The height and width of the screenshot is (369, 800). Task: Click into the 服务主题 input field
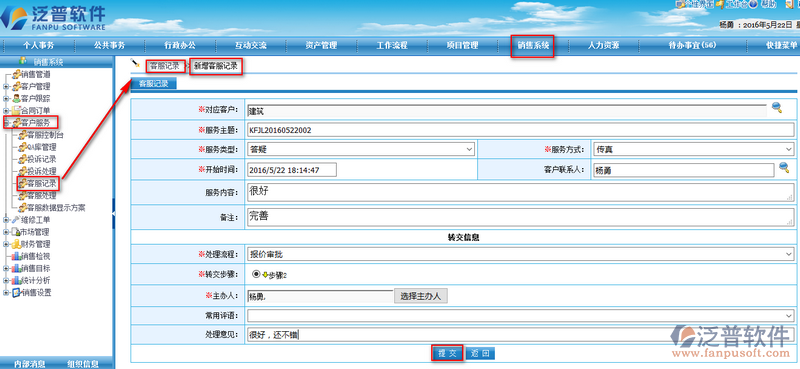[520, 130]
